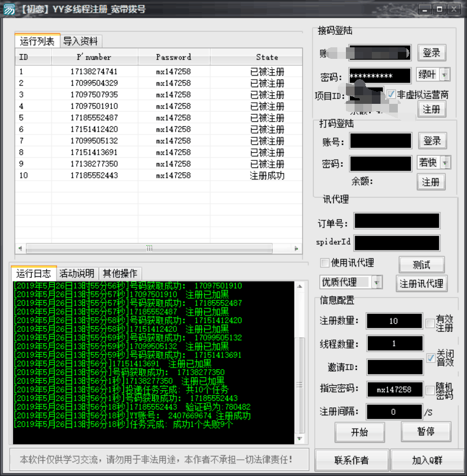Image resolution: width=467 pixels, height=476 pixels.
Task: Expand the 若快 captcha platform dropdown
Action: pyautogui.click(x=445, y=163)
